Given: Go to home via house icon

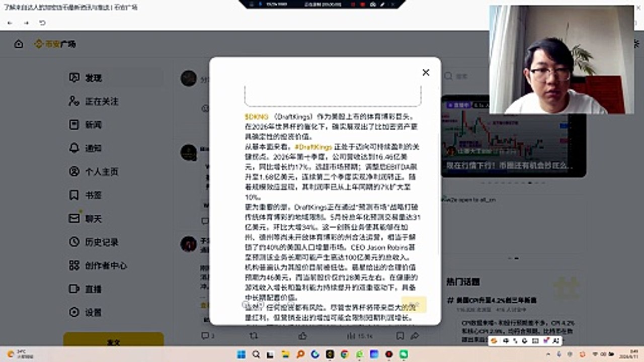Looking at the screenshot, I should pyautogui.click(x=19, y=44).
